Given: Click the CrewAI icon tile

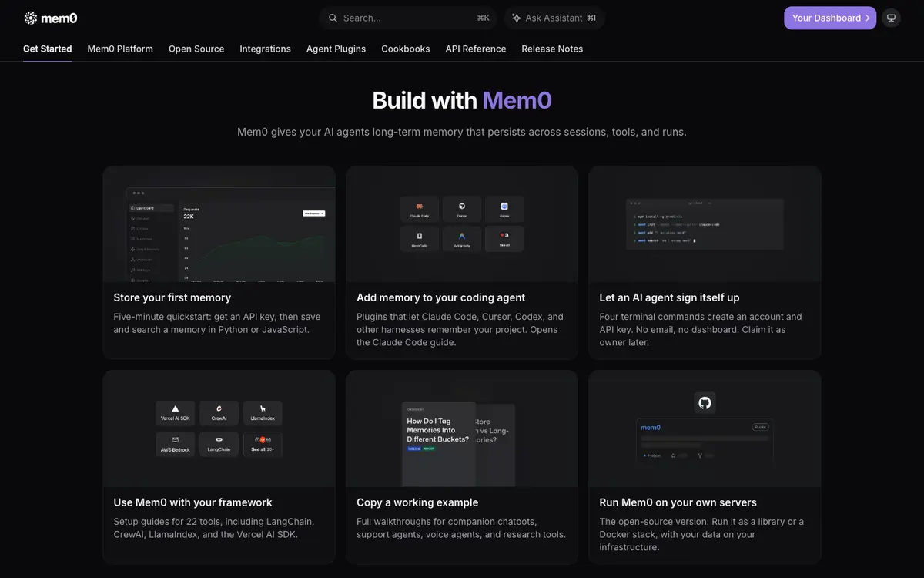Looking at the screenshot, I should (219, 413).
